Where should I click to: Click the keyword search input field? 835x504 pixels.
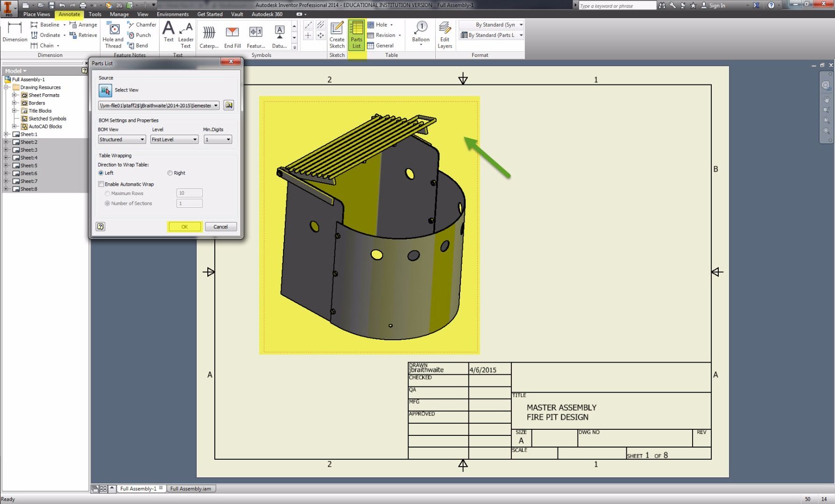coord(616,6)
